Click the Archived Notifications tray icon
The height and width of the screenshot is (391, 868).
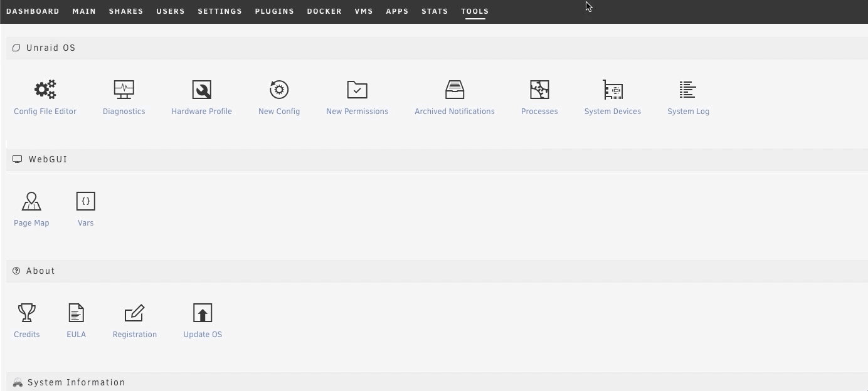tap(455, 90)
